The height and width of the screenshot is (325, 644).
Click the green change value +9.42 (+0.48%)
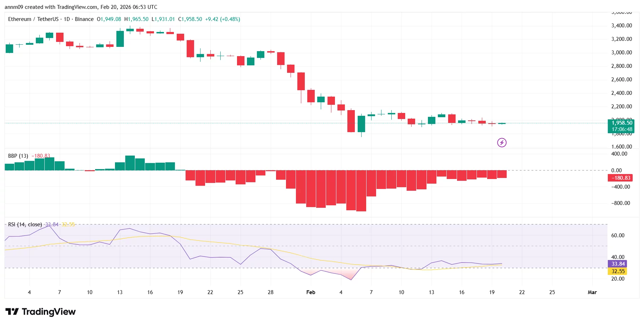224,19
